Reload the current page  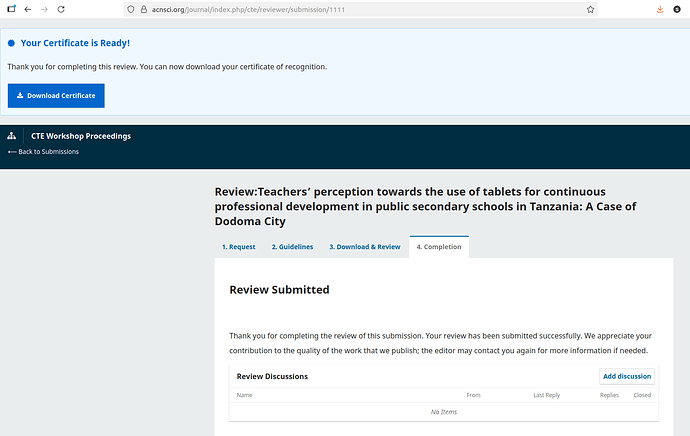[62, 9]
